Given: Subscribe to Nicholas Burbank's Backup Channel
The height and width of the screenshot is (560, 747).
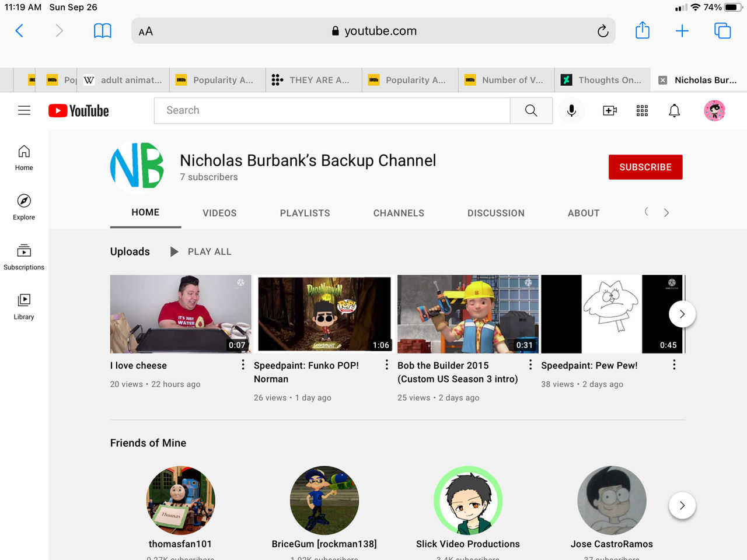Looking at the screenshot, I should 645,167.
